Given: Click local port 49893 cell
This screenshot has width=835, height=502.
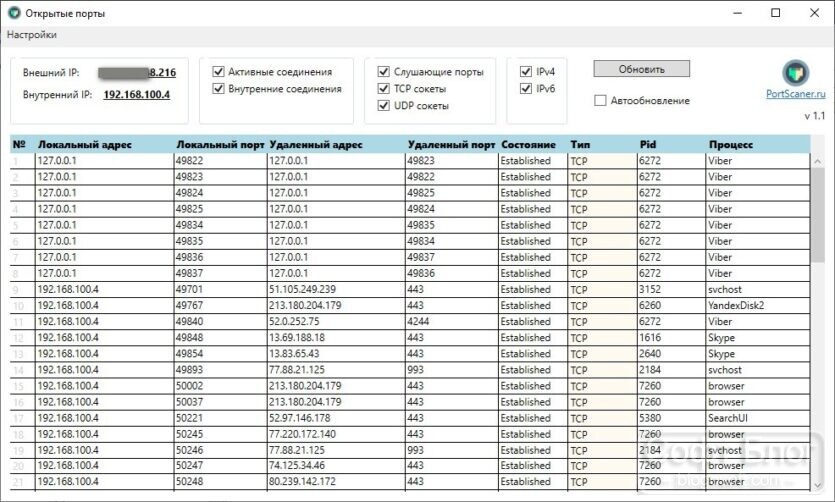Looking at the screenshot, I should point(220,369).
